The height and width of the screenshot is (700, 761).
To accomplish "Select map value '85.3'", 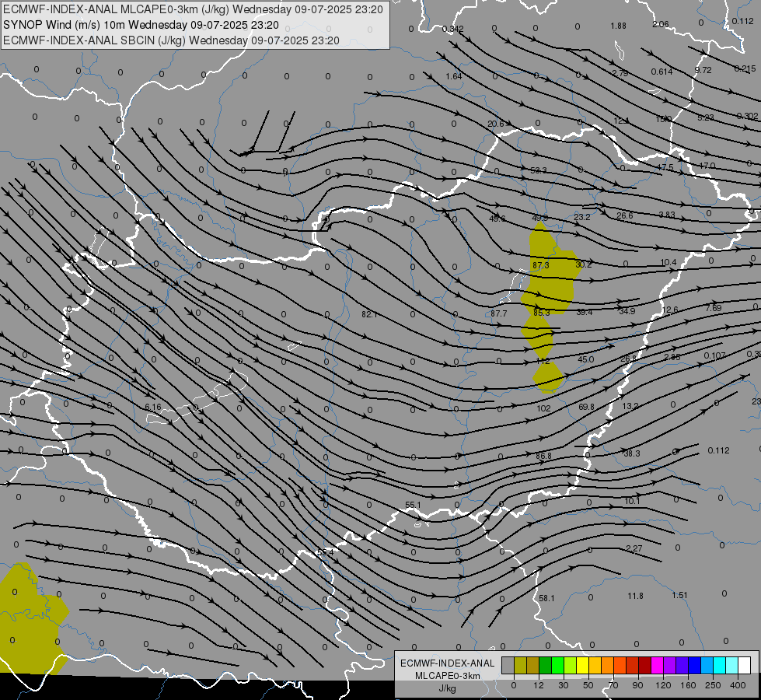I will point(542,313).
